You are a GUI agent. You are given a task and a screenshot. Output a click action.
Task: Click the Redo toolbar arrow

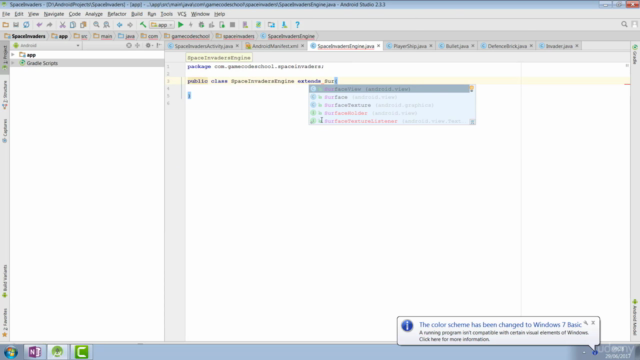click(x=49, y=25)
